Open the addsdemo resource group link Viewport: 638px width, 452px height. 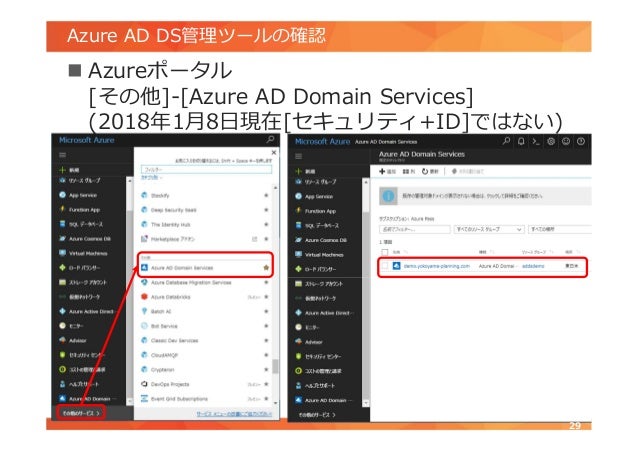point(533,266)
